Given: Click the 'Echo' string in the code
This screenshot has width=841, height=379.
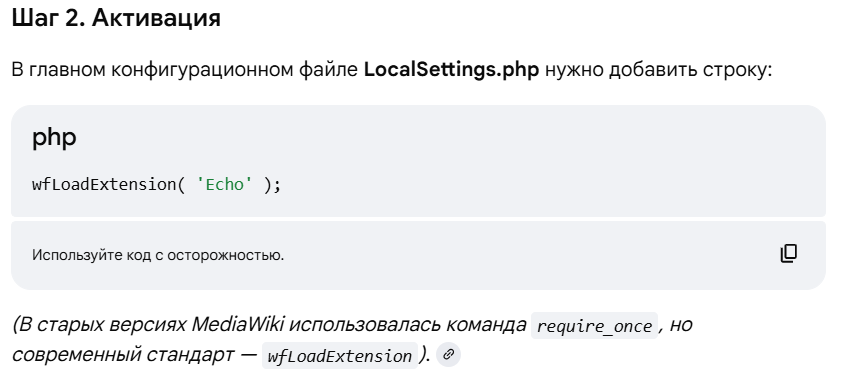Looking at the screenshot, I should (x=224, y=184).
